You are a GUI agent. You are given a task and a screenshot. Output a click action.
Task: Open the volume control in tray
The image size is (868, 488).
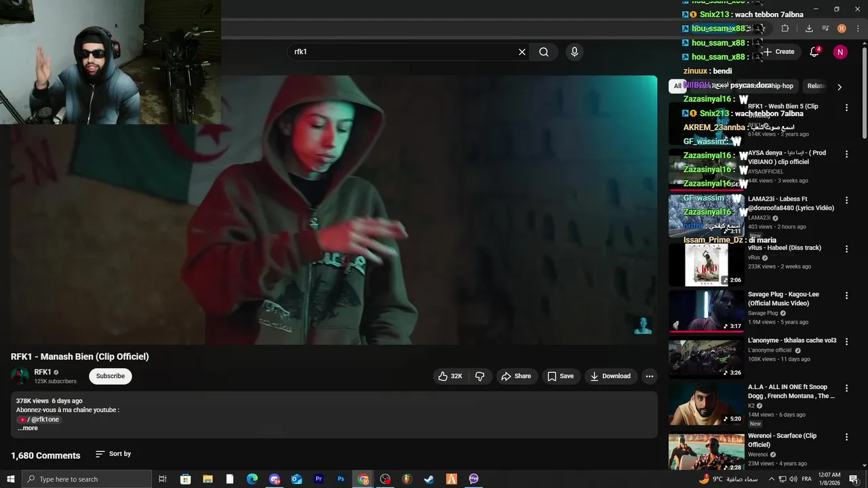click(x=793, y=479)
